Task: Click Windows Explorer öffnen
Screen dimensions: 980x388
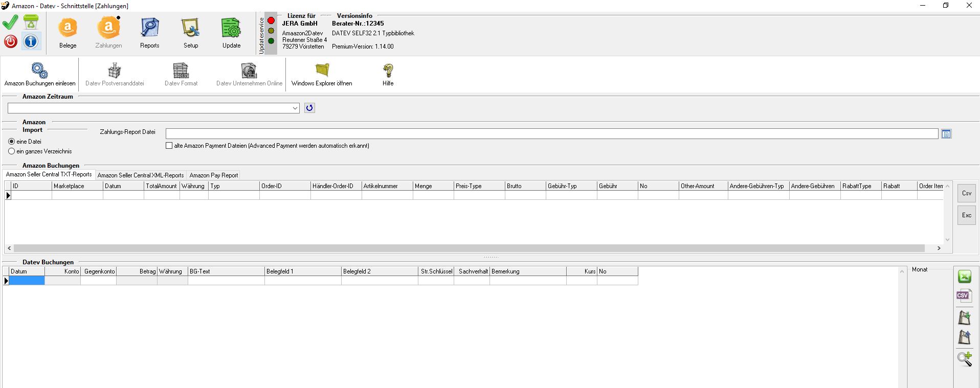Action: tap(322, 74)
